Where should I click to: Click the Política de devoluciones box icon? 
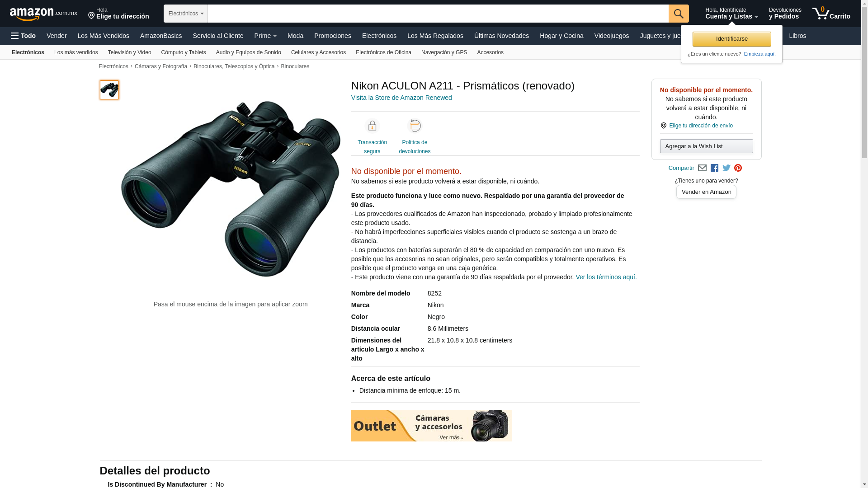pos(415,126)
